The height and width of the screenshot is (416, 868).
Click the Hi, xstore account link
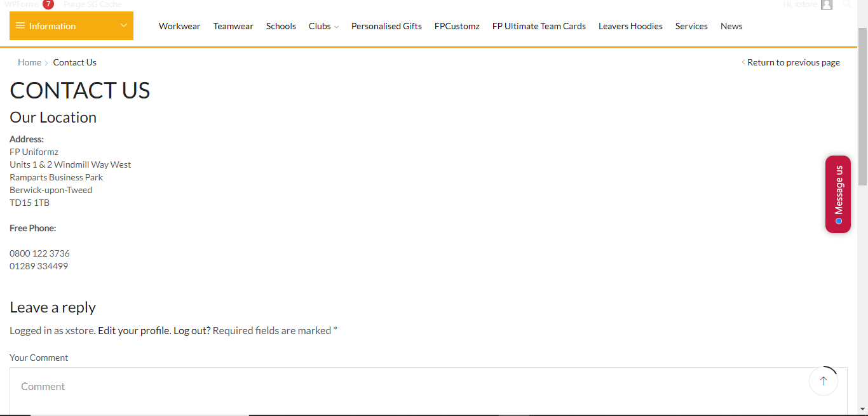coord(800,4)
